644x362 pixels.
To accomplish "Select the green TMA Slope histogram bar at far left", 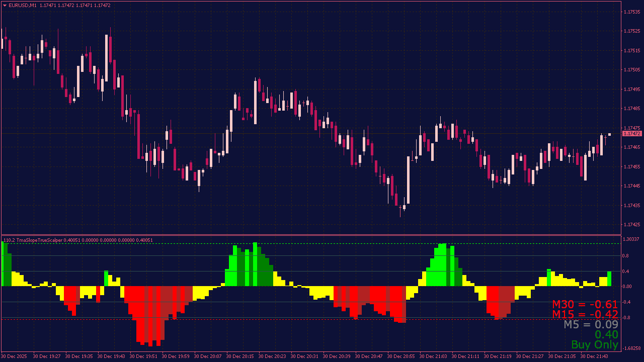I will 5,261.
